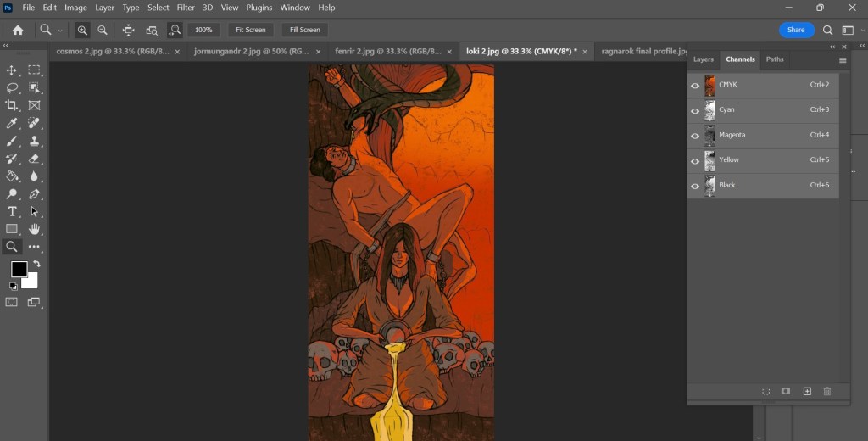The width and height of the screenshot is (868, 441).
Task: Select the Move tool
Action: point(12,70)
